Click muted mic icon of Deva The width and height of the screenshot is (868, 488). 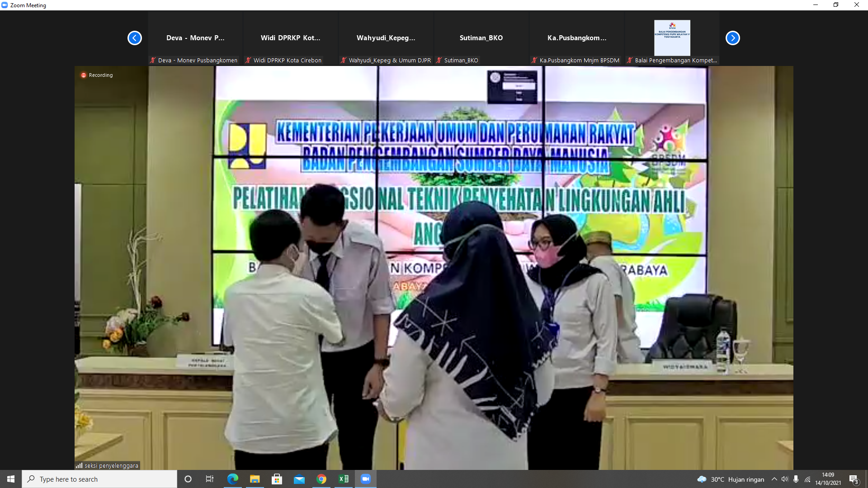pyautogui.click(x=153, y=60)
